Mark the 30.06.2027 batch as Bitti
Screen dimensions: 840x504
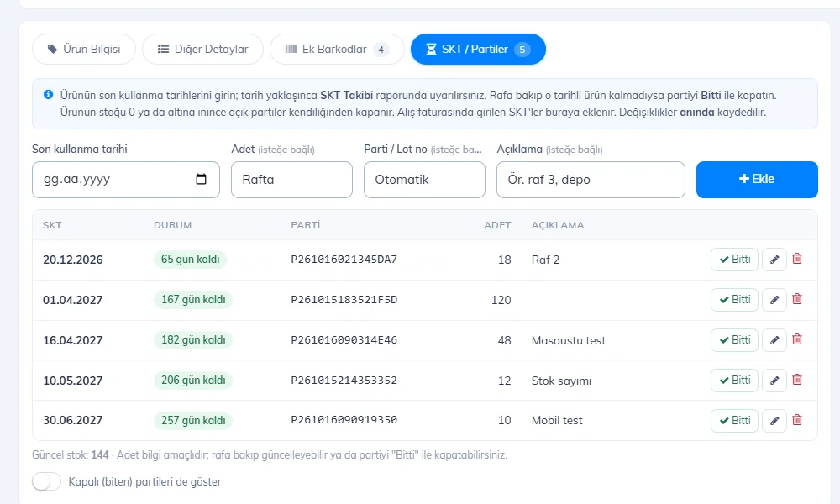[734, 421]
